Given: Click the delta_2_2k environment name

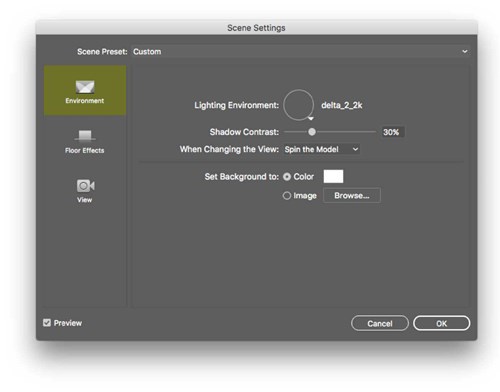Looking at the screenshot, I should point(342,105).
